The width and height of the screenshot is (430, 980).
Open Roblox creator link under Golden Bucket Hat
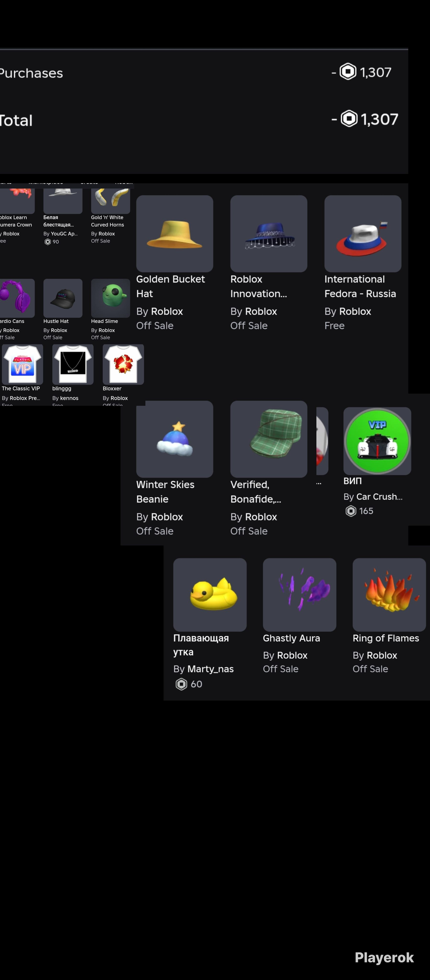[167, 311]
